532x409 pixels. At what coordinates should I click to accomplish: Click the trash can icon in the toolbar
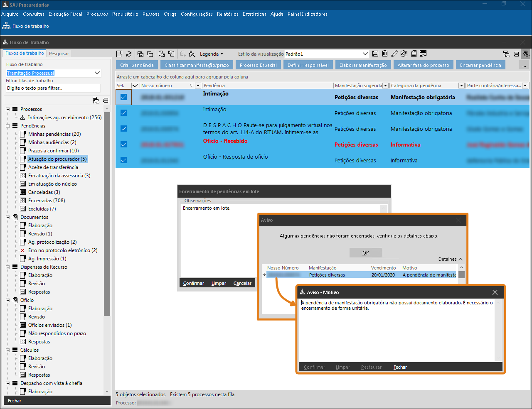pyautogui.click(x=385, y=54)
